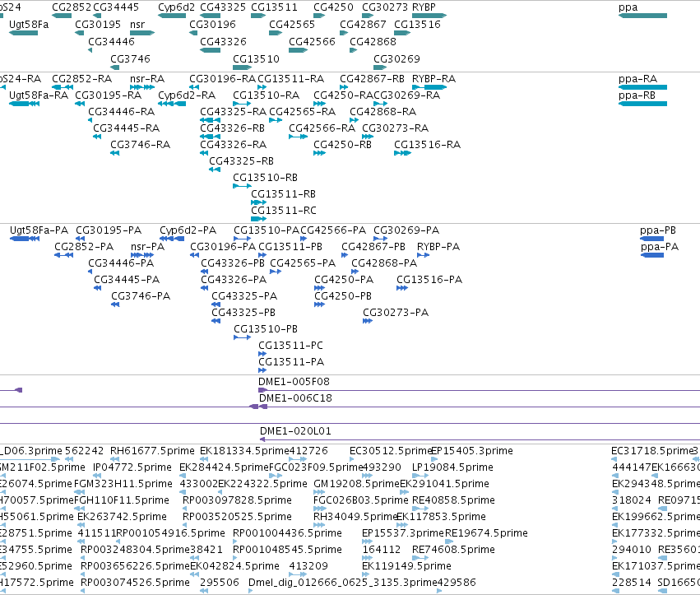Select protein CG13510-PB label
This screenshot has width=700, height=595.
[266, 328]
